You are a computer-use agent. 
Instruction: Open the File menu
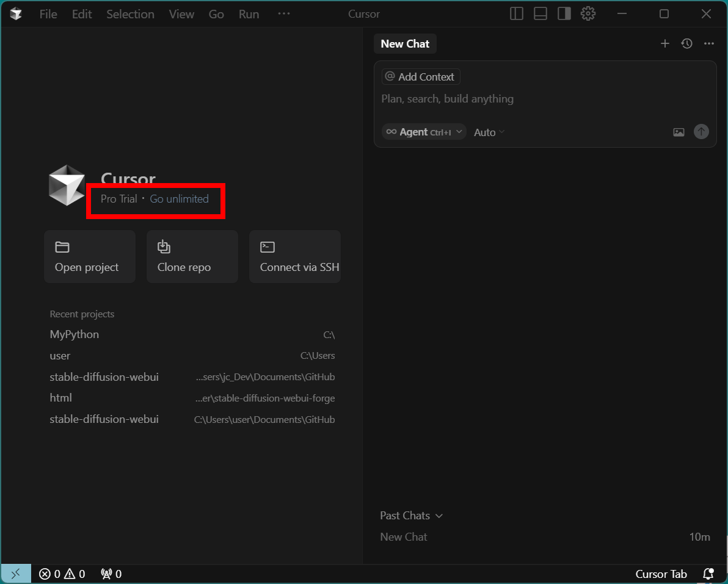coord(48,14)
